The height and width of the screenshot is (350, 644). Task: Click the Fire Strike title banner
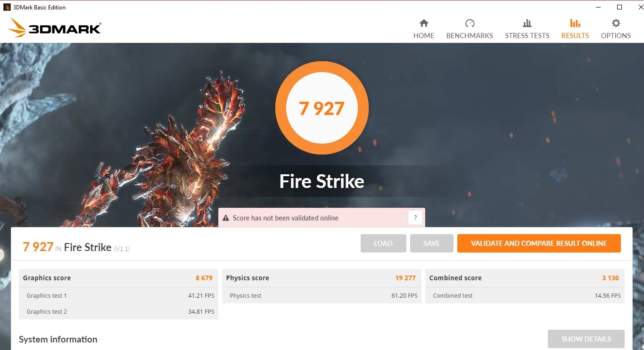(x=322, y=181)
